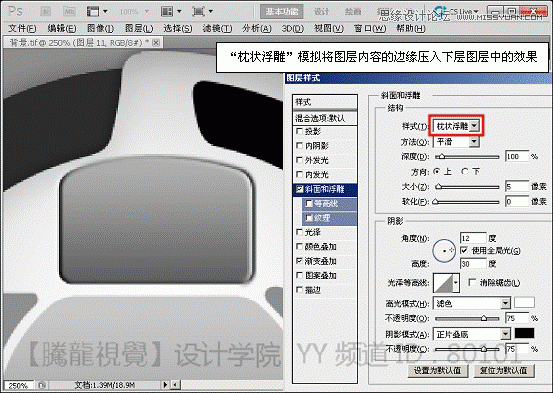Click the 深度 value field showing 100
553x393 pixels.
tap(517, 156)
